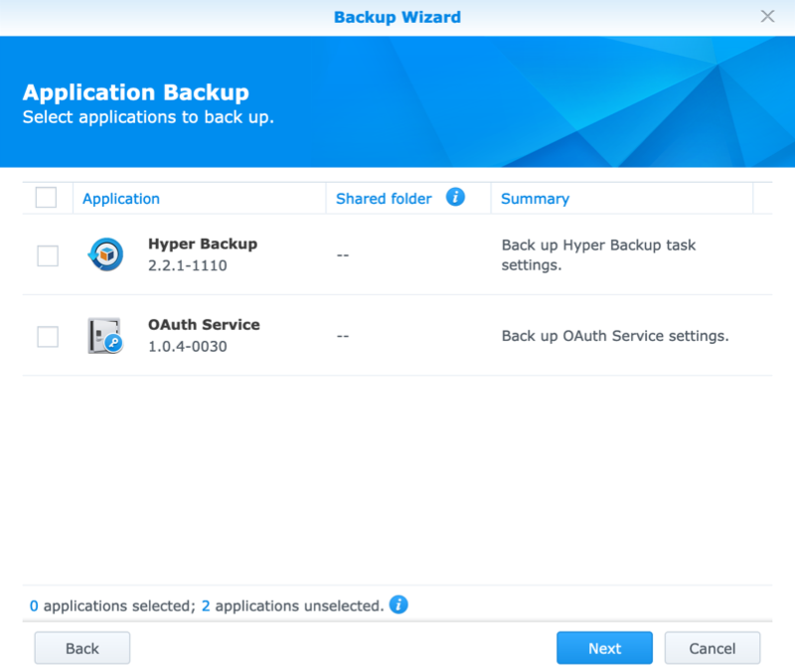The image size is (795, 672).
Task: Go to the previous step with Back
Action: (x=82, y=648)
